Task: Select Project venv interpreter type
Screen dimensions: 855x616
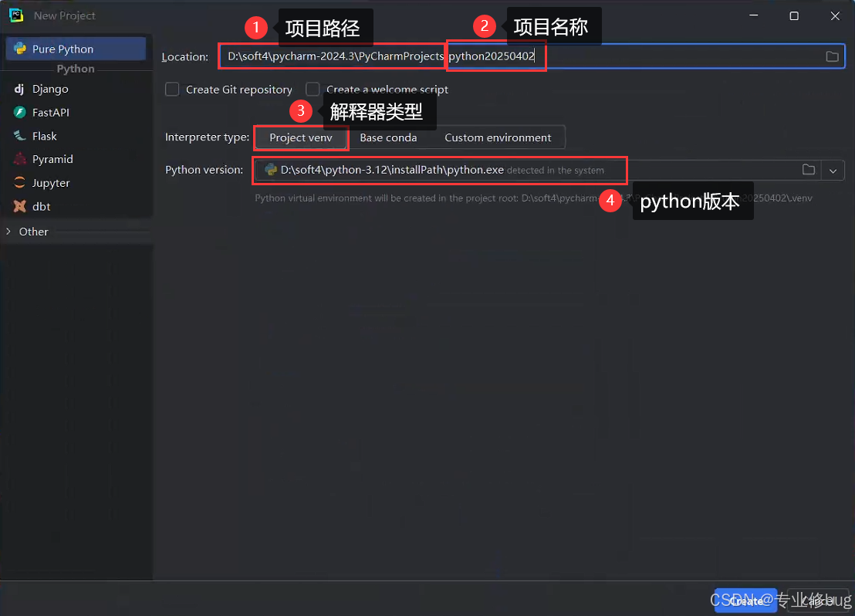Action: pyautogui.click(x=301, y=137)
